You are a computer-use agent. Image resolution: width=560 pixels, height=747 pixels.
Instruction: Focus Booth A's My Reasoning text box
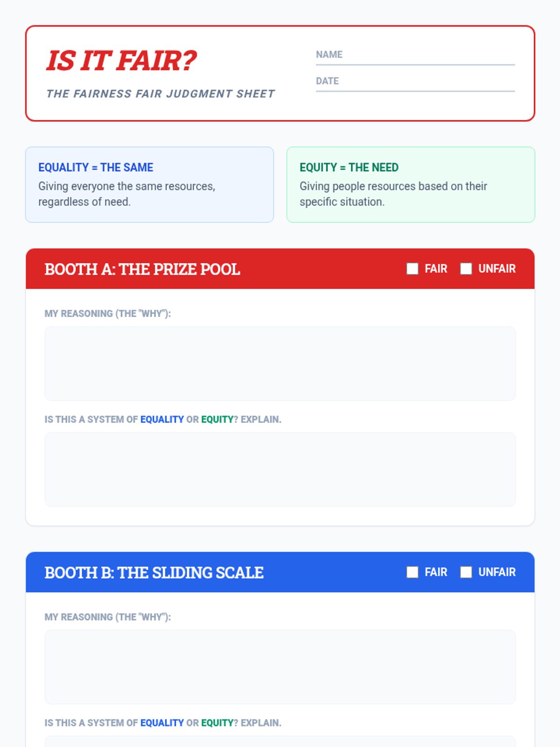pyautogui.click(x=280, y=364)
